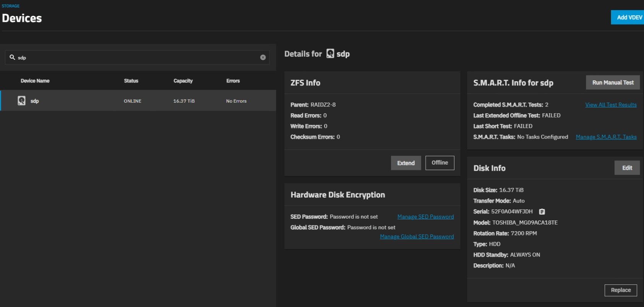Screen dimensions: 644x307
Task: Click the Last Extended Offline Test FAILED value
Action: click(551, 116)
